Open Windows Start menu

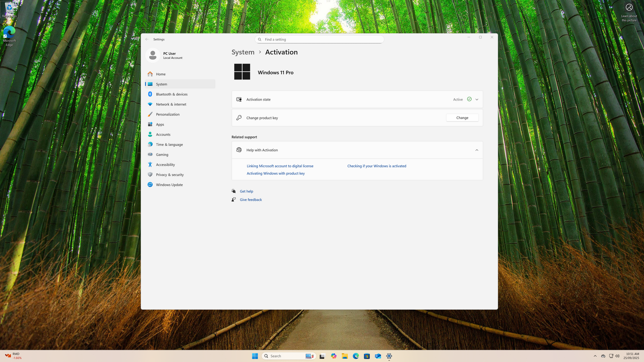pos(255,356)
